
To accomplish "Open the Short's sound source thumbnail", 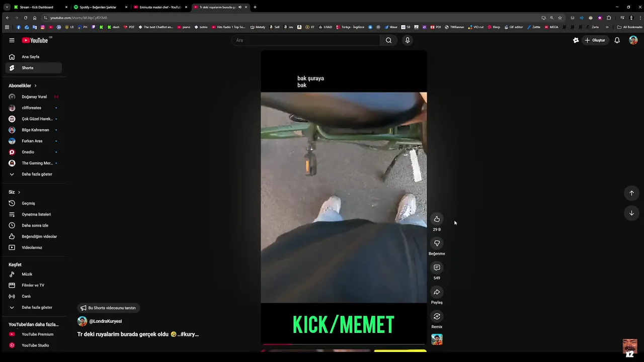I will click(437, 339).
